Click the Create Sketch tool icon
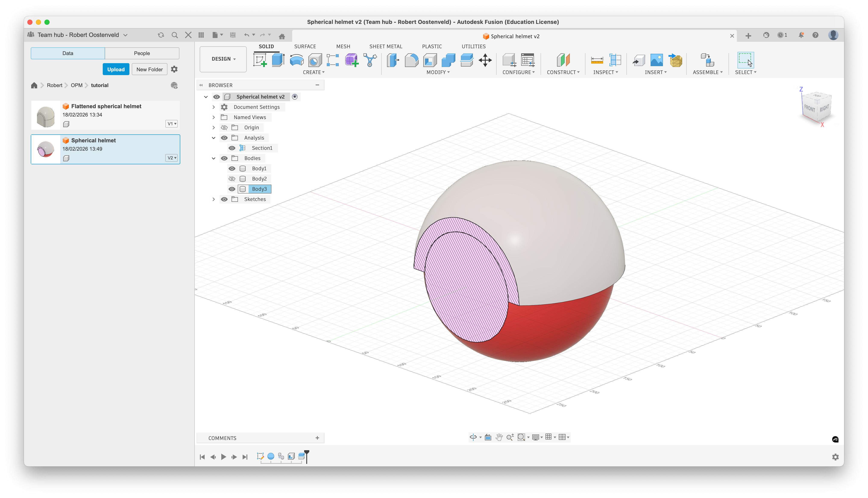Screen dimensions: 868x498 (260, 60)
